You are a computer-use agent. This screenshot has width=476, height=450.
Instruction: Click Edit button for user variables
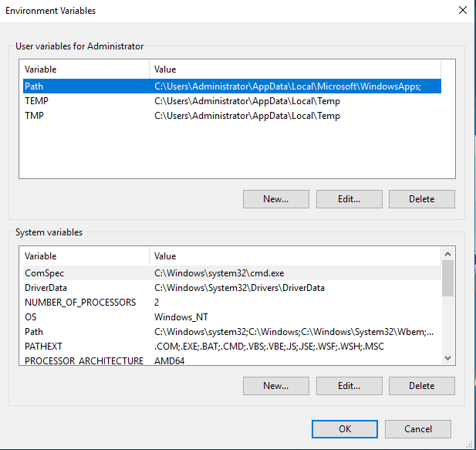(349, 199)
